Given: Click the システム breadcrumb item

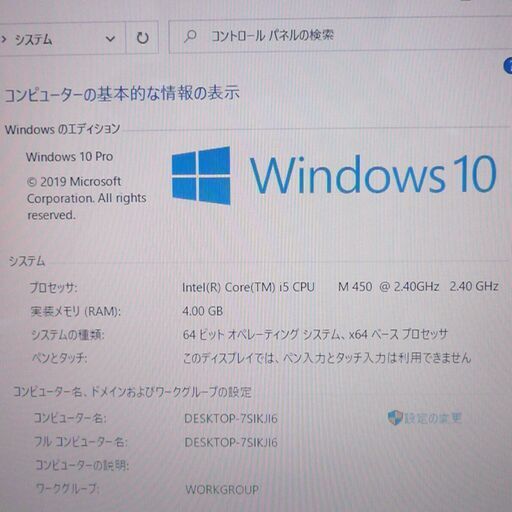Looking at the screenshot, I should pos(34,40).
